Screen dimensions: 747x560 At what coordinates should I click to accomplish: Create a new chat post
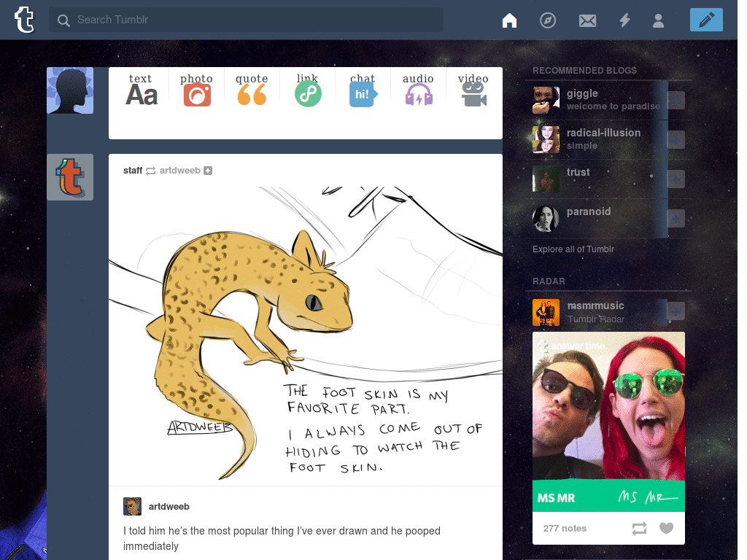363,90
